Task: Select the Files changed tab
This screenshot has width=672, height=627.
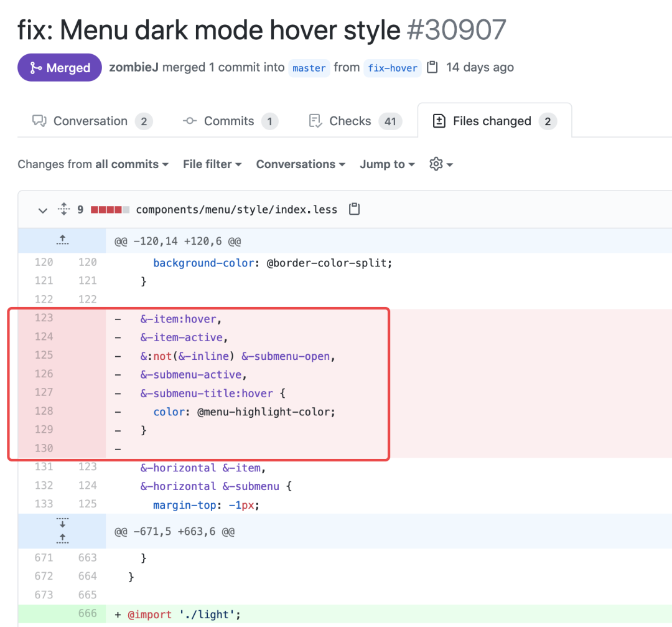Action: tap(493, 121)
